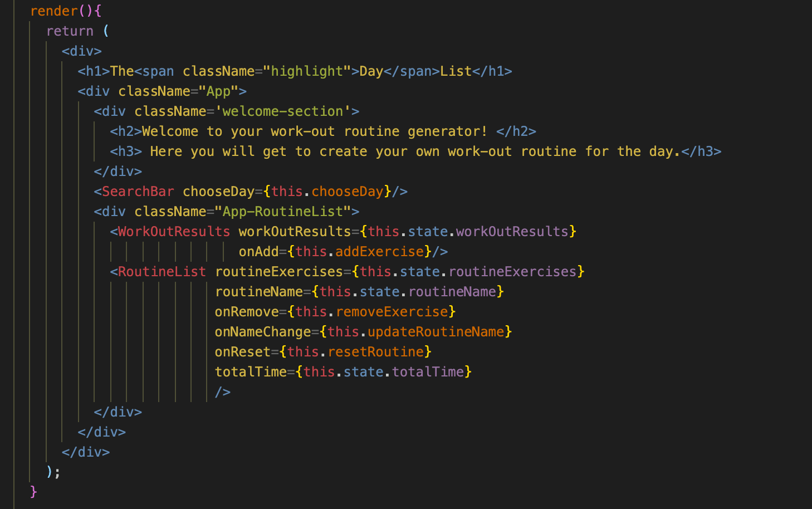Click 'this.state.totalTime' value
This screenshot has height=509, width=812.
(x=384, y=372)
